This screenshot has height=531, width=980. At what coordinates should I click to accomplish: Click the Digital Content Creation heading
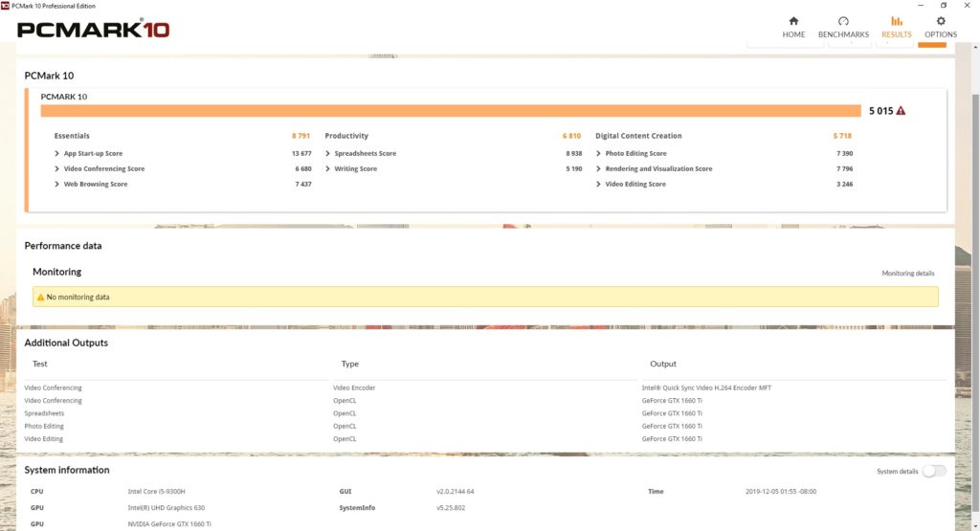coord(638,136)
